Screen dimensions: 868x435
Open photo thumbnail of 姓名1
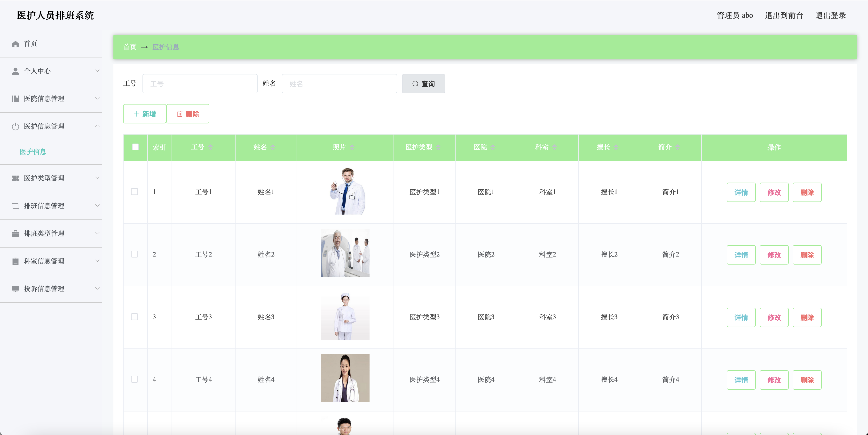pos(345,191)
